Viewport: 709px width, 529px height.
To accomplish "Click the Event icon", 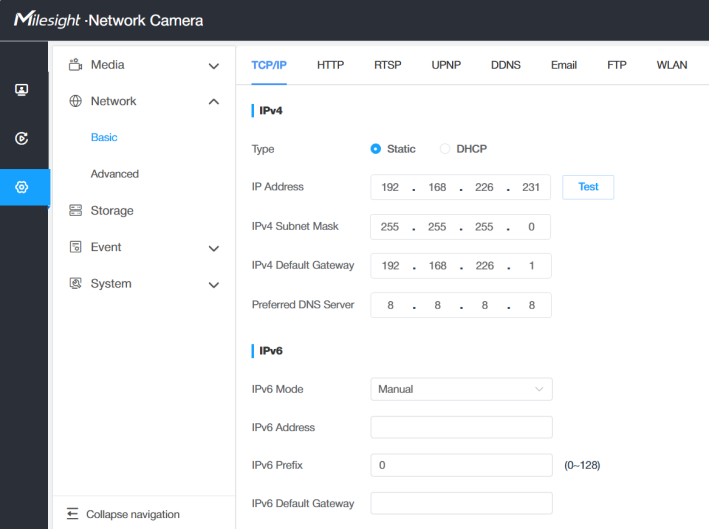I will pyautogui.click(x=75, y=247).
